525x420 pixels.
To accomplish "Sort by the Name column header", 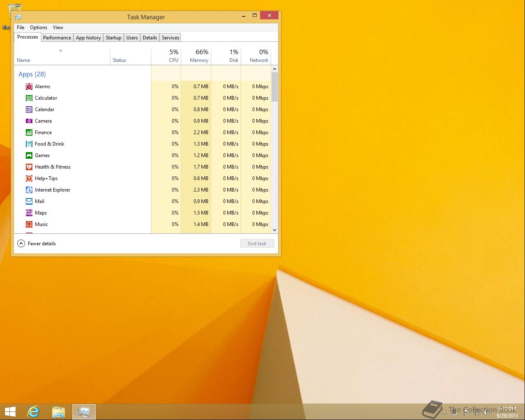I will [x=62, y=56].
